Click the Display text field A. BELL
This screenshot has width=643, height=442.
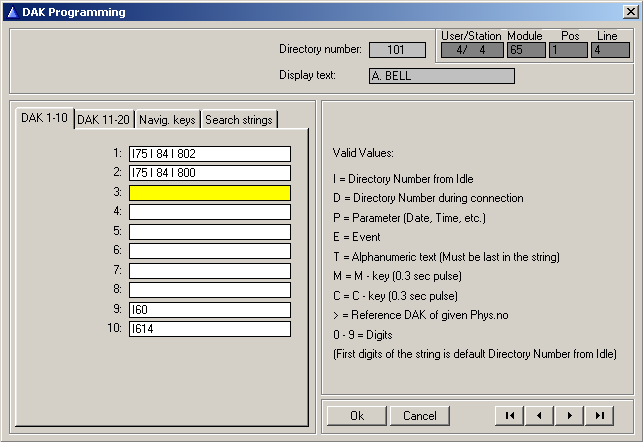(441, 76)
